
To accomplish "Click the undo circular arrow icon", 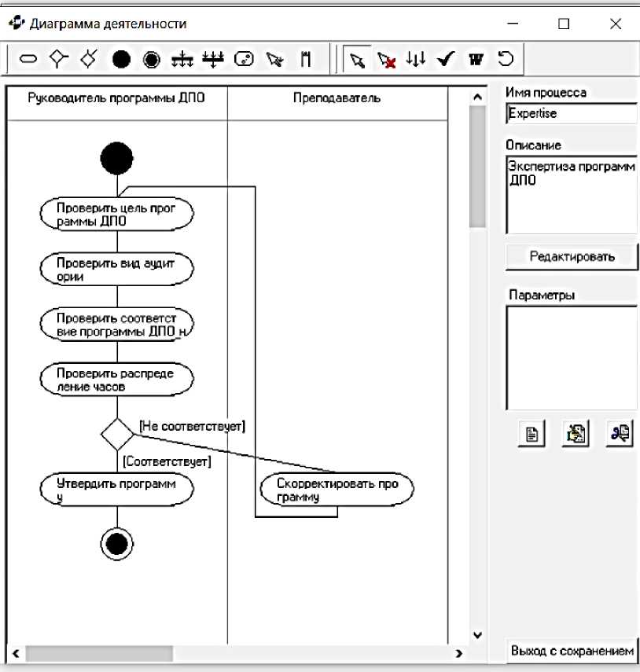I will click(x=506, y=58).
